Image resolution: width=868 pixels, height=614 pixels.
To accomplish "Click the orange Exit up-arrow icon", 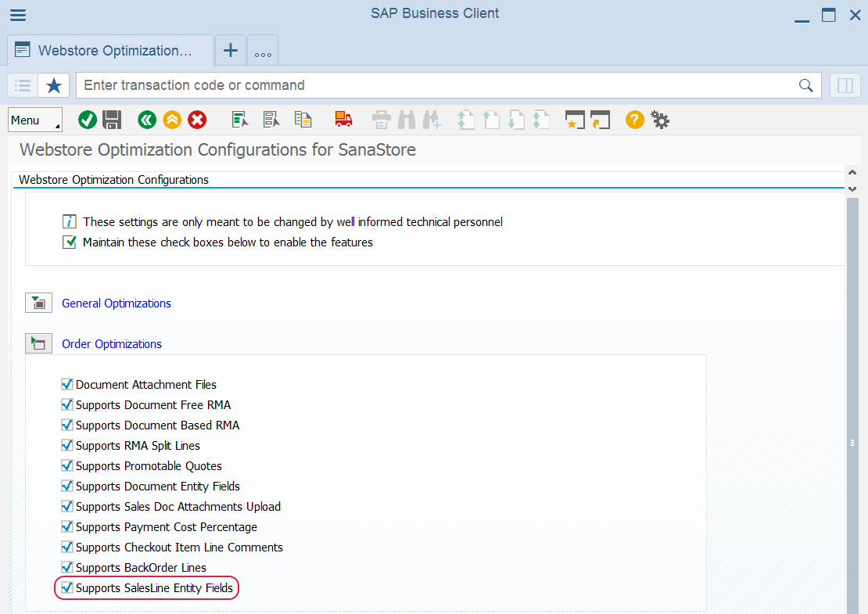I will coord(172,120).
